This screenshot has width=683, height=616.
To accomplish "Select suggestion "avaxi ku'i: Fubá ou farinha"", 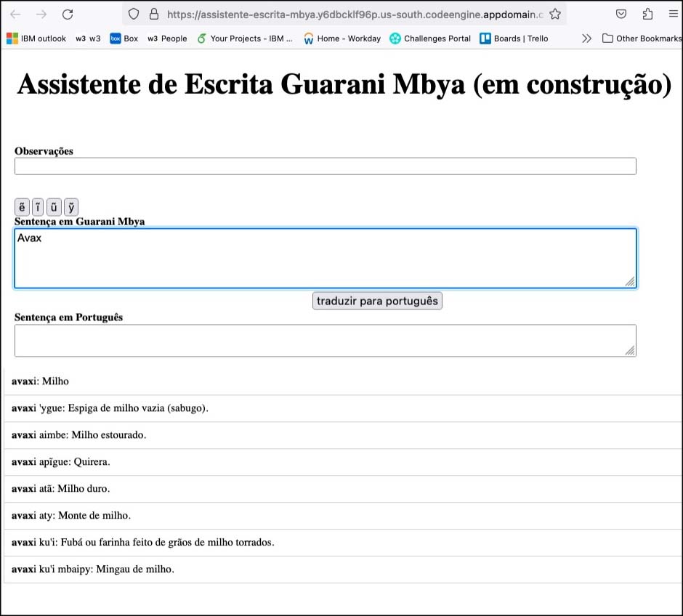I will click(x=343, y=543).
